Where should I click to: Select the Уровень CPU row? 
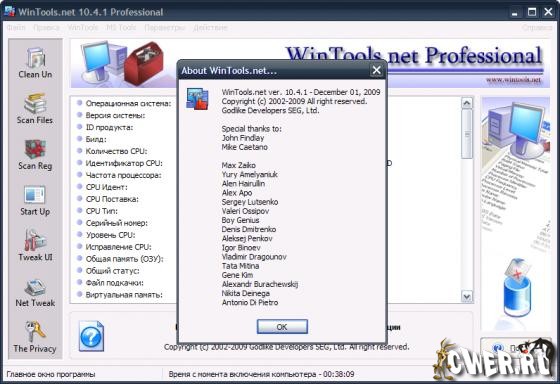pyautogui.click(x=106, y=235)
